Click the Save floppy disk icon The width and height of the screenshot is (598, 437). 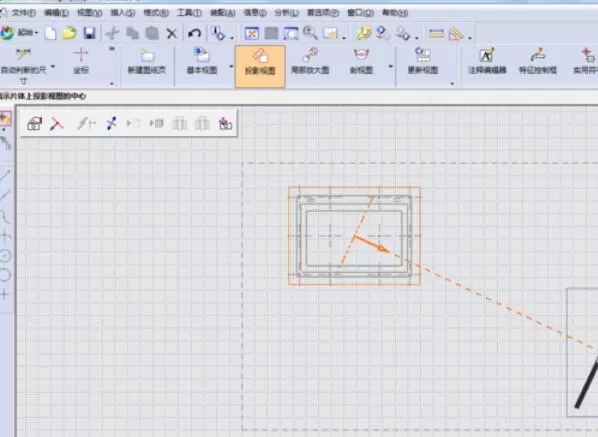point(89,33)
